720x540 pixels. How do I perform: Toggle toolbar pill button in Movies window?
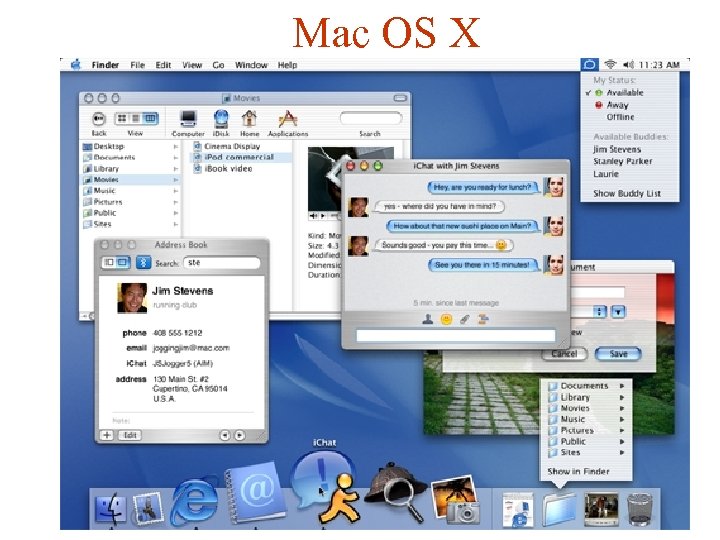[x=400, y=98]
